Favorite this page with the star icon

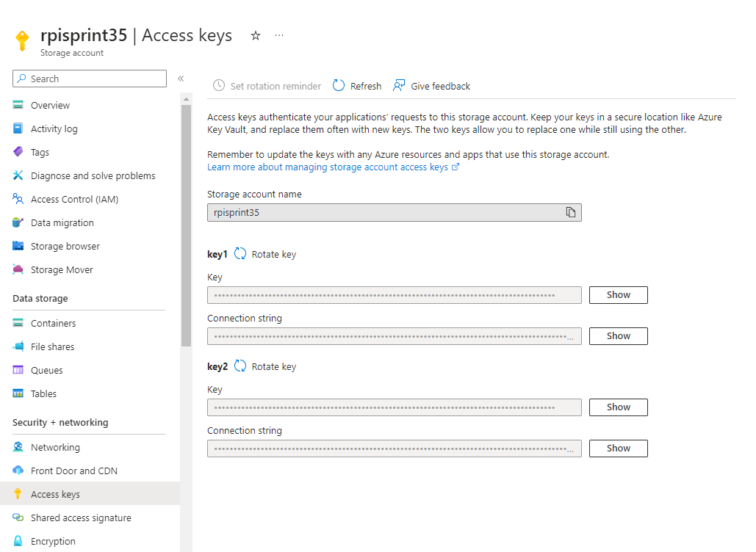(x=256, y=35)
